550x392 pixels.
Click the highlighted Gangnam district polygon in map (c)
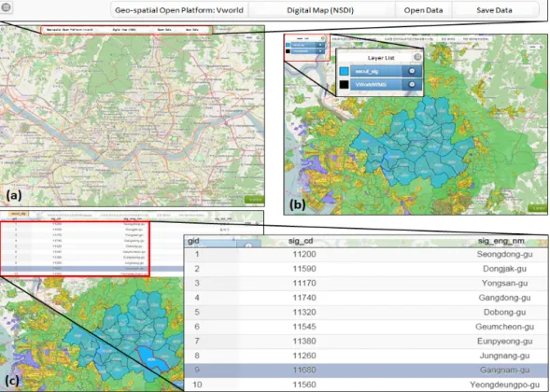coord(151,358)
